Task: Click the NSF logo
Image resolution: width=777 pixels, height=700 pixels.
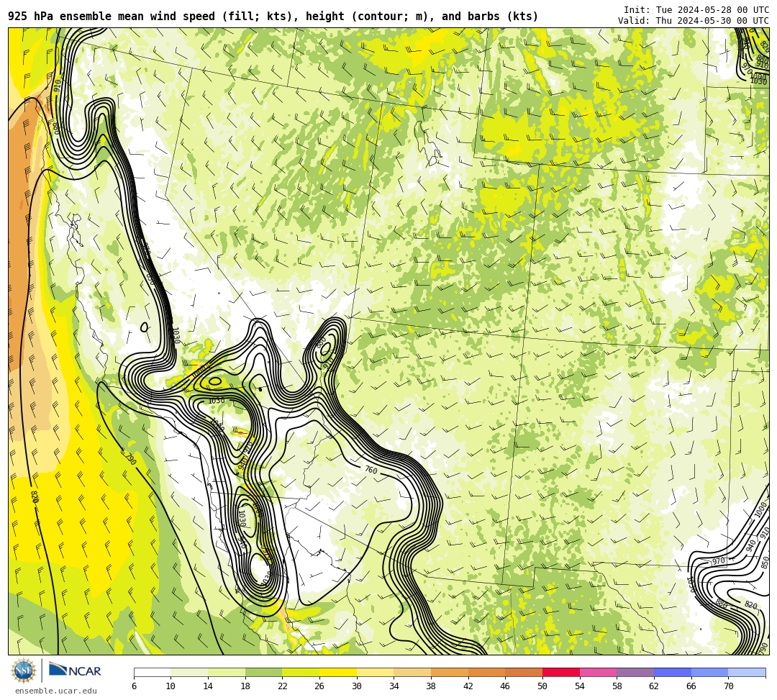Action: tap(24, 671)
